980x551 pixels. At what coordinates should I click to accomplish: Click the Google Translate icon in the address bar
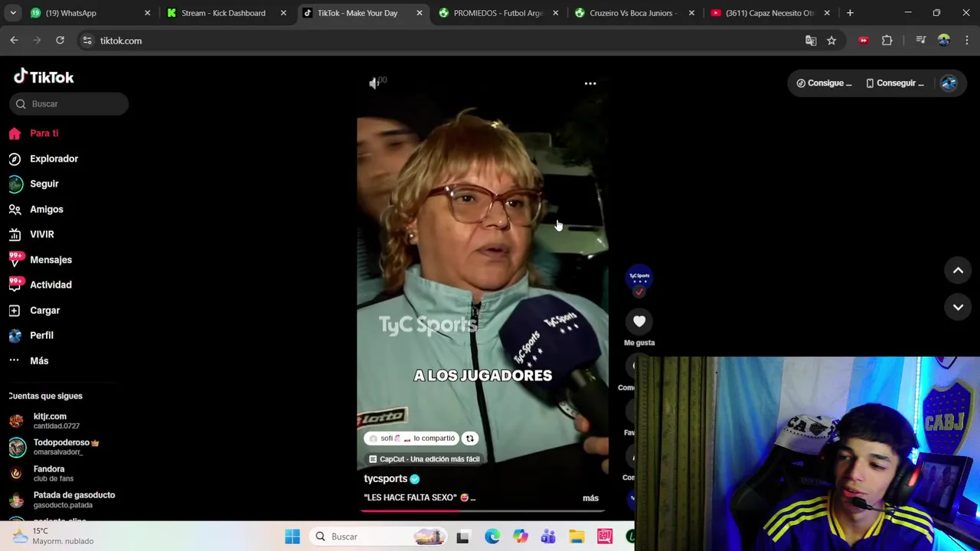(x=811, y=41)
